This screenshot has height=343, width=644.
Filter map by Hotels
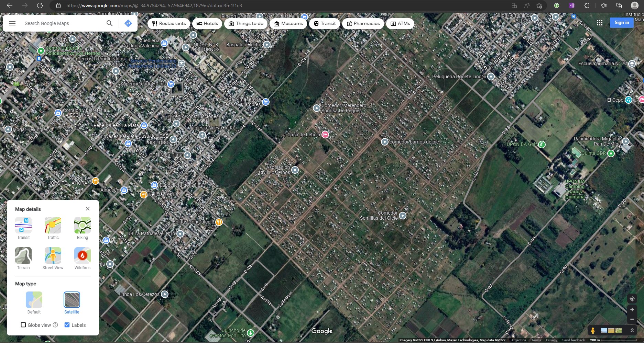pos(207,23)
